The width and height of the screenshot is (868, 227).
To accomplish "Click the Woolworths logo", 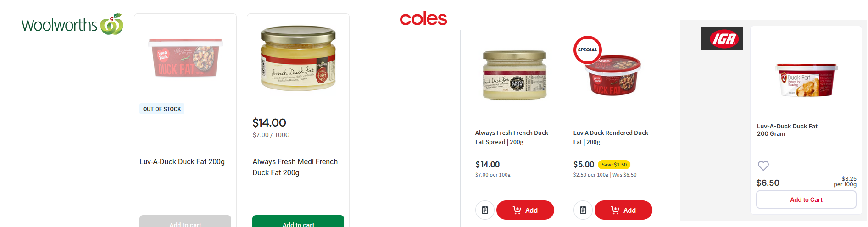I will [72, 24].
